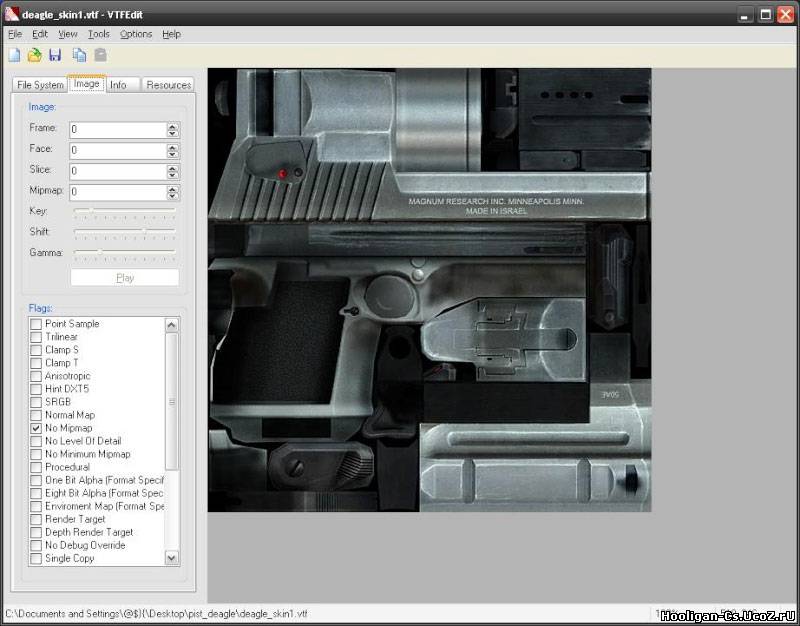This screenshot has width=800, height=626.
Task: Increase the Slice value with up arrow
Action: [173, 168]
